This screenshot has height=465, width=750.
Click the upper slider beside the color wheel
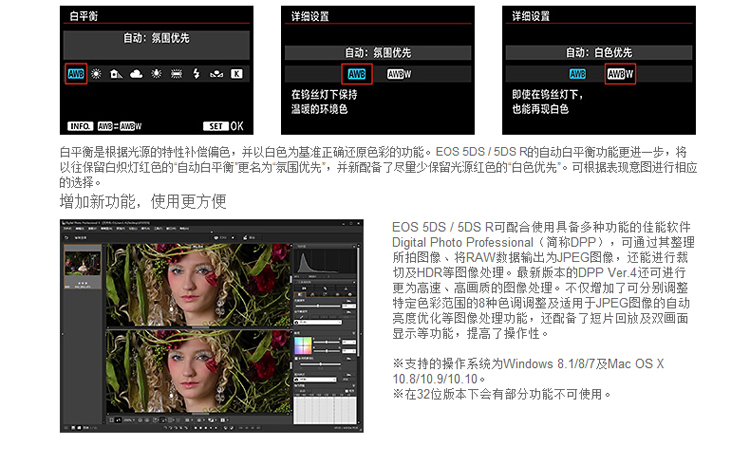[x=327, y=342]
